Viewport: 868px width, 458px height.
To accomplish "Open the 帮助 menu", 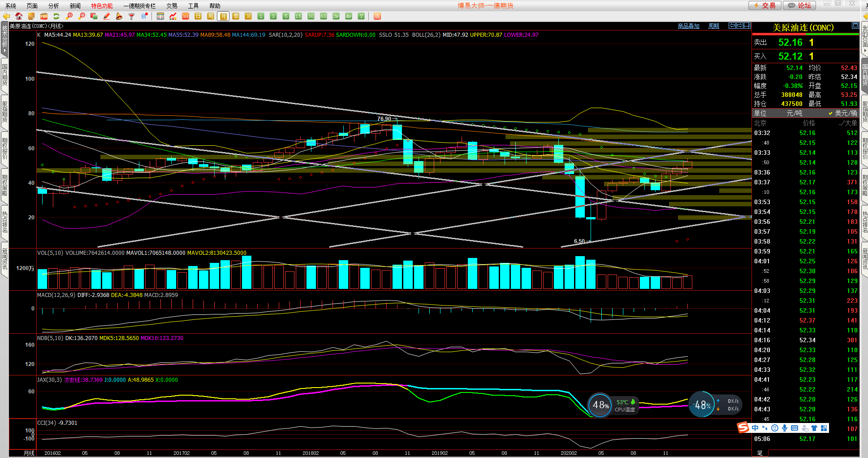I will click(215, 6).
